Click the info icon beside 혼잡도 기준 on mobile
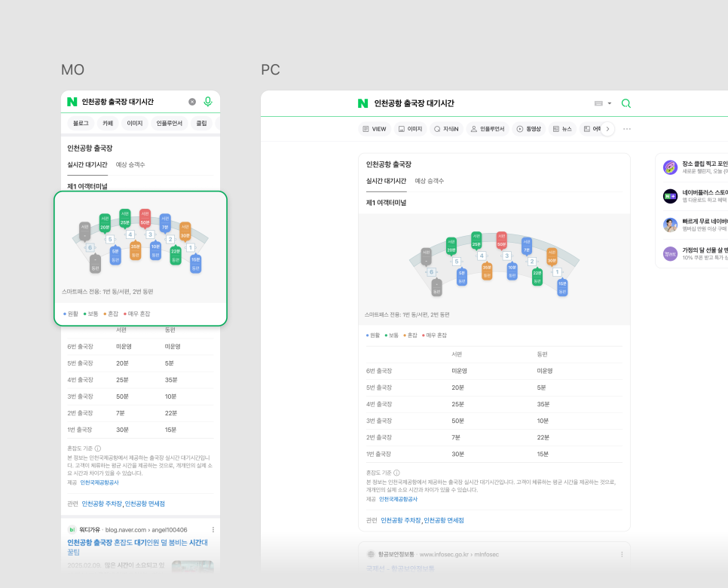This screenshot has width=728, height=588. tap(98, 448)
